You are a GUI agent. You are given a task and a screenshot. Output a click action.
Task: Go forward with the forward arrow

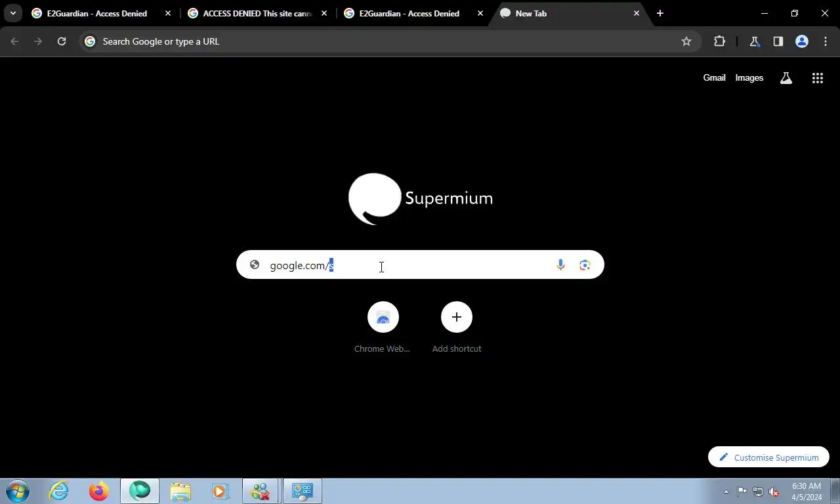38,41
